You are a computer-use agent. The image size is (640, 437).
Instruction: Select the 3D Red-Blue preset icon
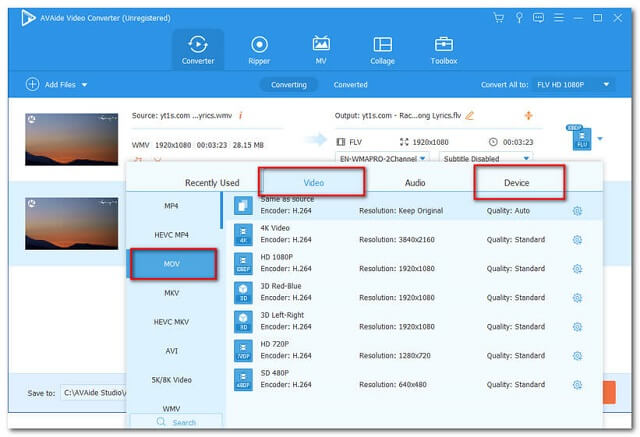pos(243,293)
